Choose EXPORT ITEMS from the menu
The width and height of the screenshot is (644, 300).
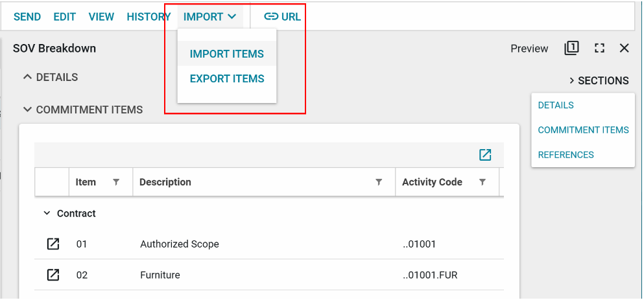pyautogui.click(x=227, y=78)
